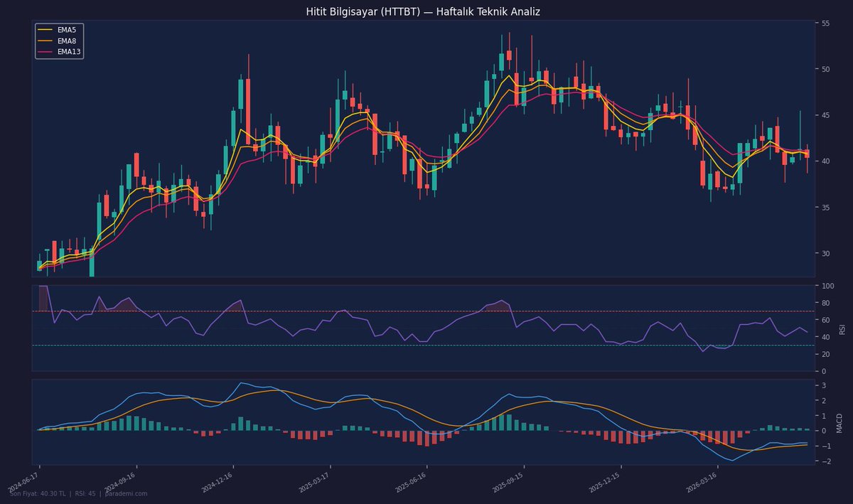This screenshot has width=853, height=504.
Task: Click the 45 label on price axis
Action: [826, 115]
